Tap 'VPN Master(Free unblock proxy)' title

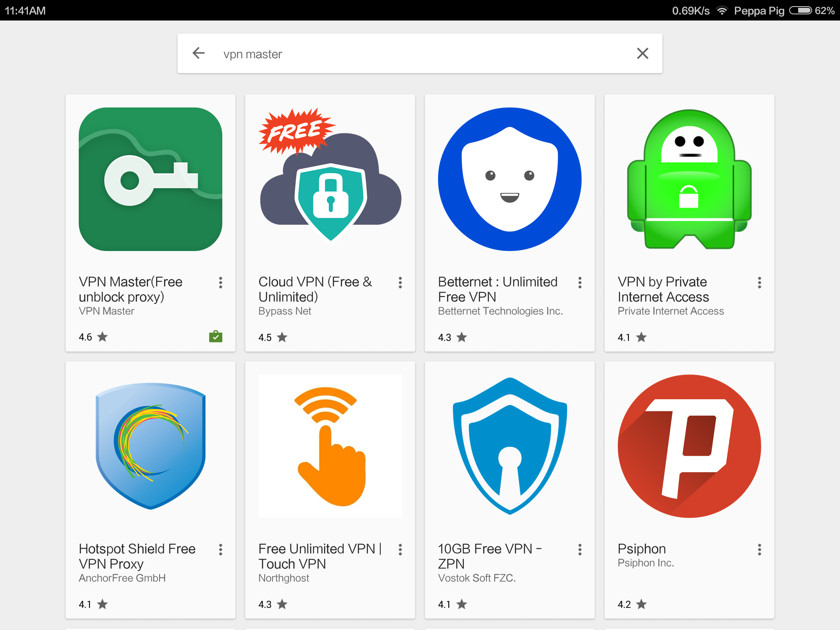(130, 289)
